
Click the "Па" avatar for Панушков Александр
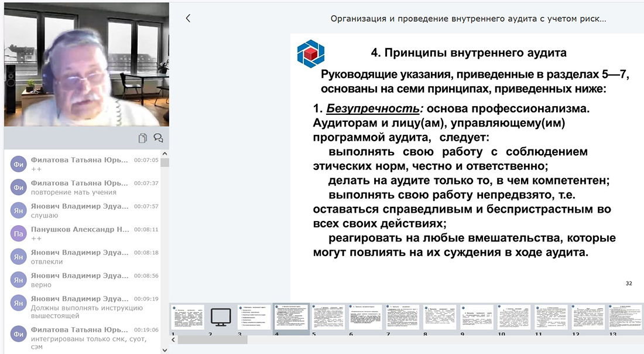pyautogui.click(x=18, y=233)
